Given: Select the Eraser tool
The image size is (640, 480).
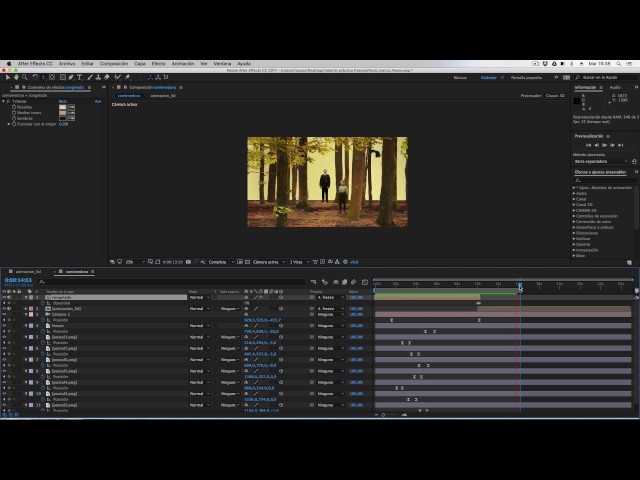Looking at the screenshot, I should click(x=107, y=77).
